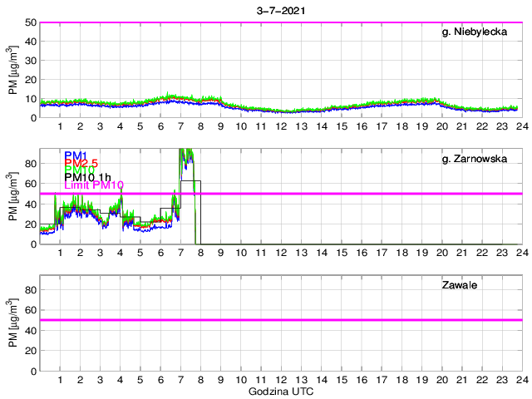Click the bottom chart's PM y-axis label
Screen dimensions: 532x399
point(13,323)
